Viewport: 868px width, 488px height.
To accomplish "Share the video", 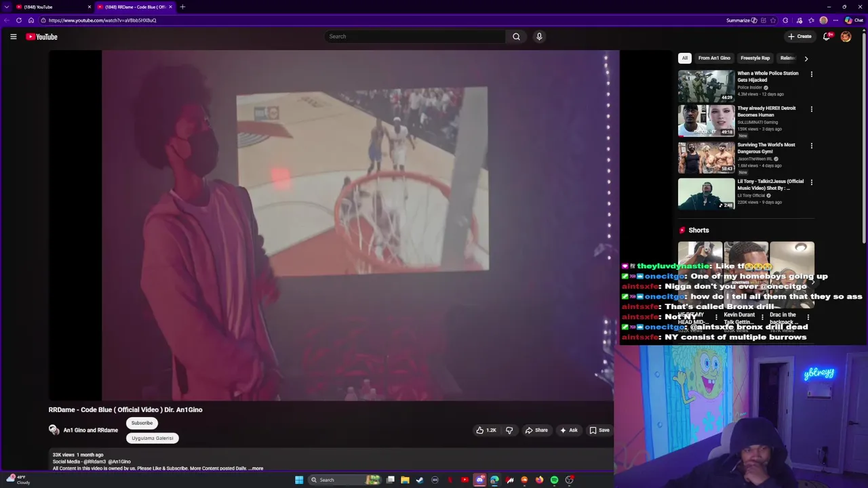I will [536, 430].
